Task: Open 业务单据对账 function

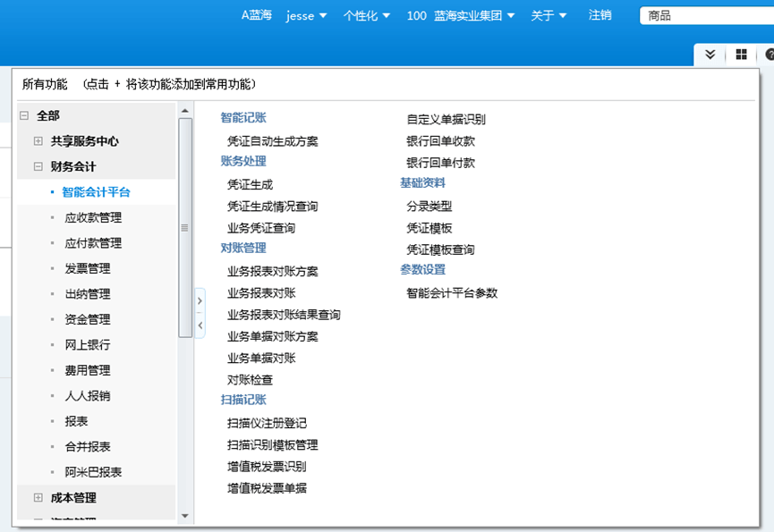Action: pyautogui.click(x=261, y=358)
